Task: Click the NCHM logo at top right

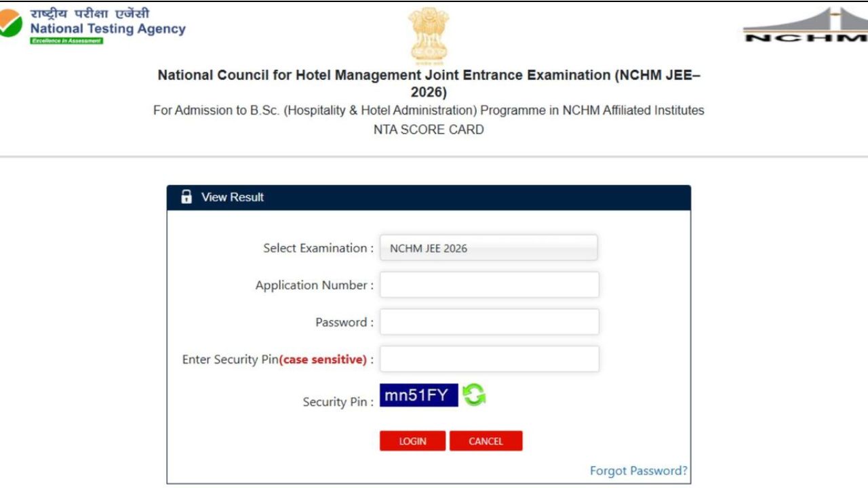Action: [805, 26]
